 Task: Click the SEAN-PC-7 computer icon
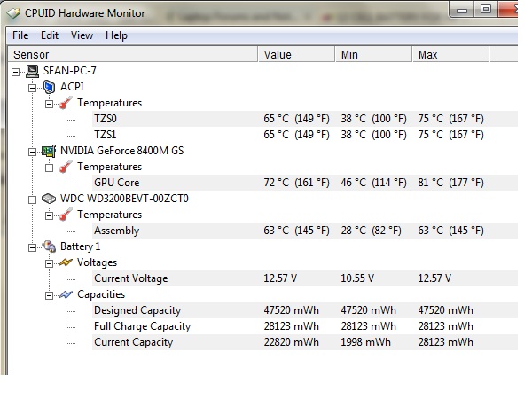click(33, 71)
